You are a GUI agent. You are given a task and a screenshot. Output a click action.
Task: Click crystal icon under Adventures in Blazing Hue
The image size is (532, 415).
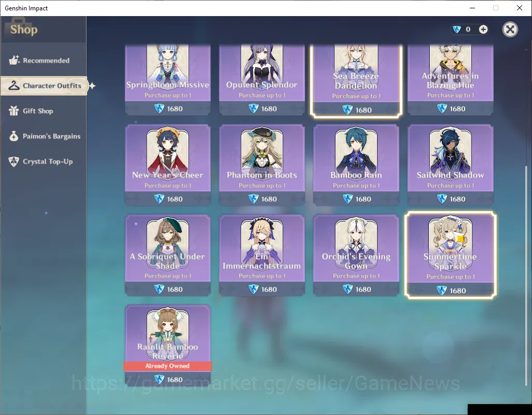point(442,108)
